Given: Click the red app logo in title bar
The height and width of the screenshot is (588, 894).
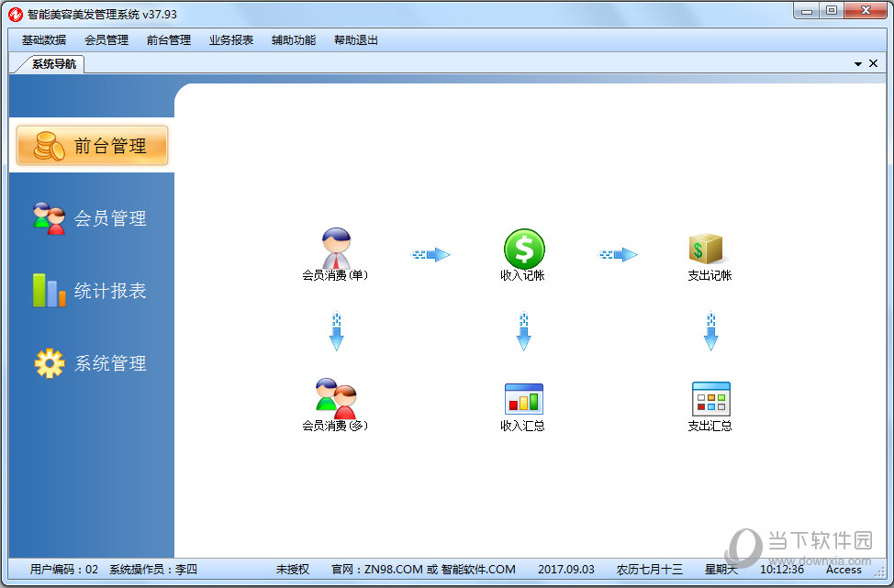Looking at the screenshot, I should pos(16,15).
